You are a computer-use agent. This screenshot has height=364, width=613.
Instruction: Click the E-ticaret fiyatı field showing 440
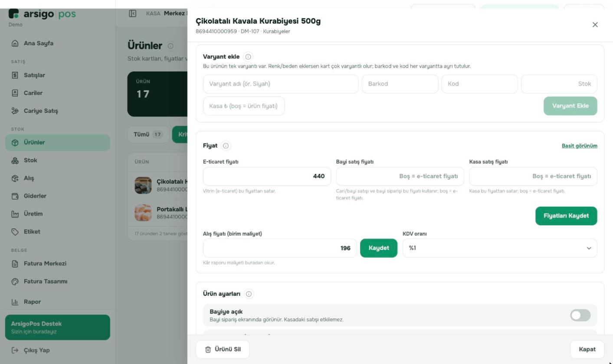pyautogui.click(x=267, y=176)
